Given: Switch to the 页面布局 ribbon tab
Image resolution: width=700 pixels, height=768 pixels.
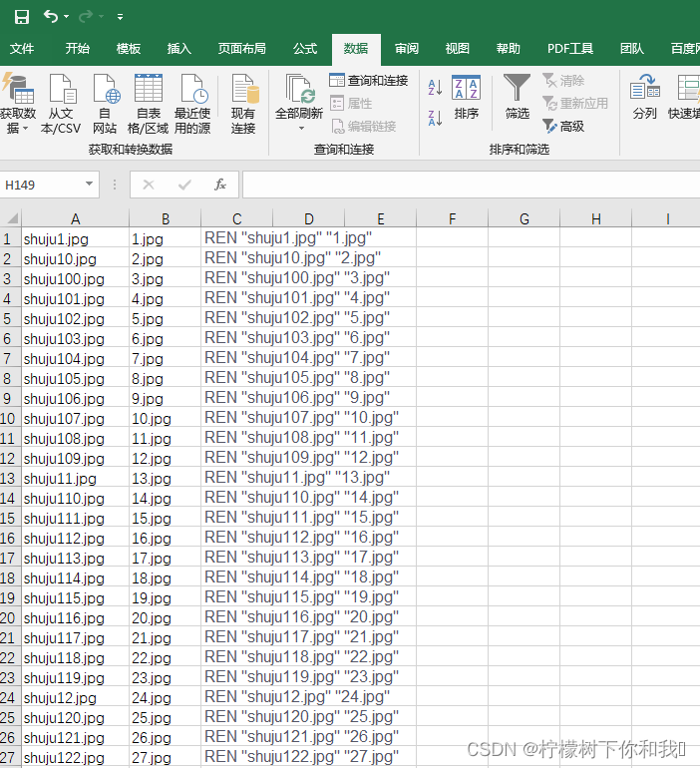Looking at the screenshot, I should pos(242,49).
